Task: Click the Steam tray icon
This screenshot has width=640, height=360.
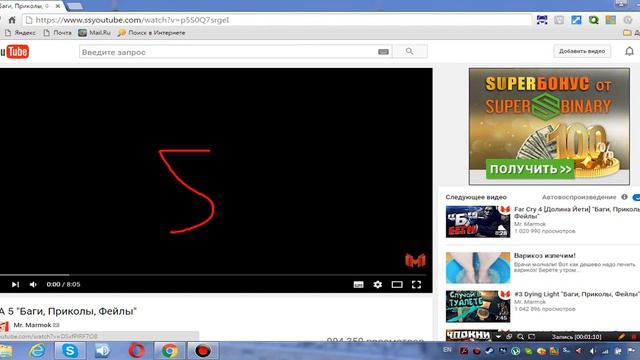Action: [489, 351]
